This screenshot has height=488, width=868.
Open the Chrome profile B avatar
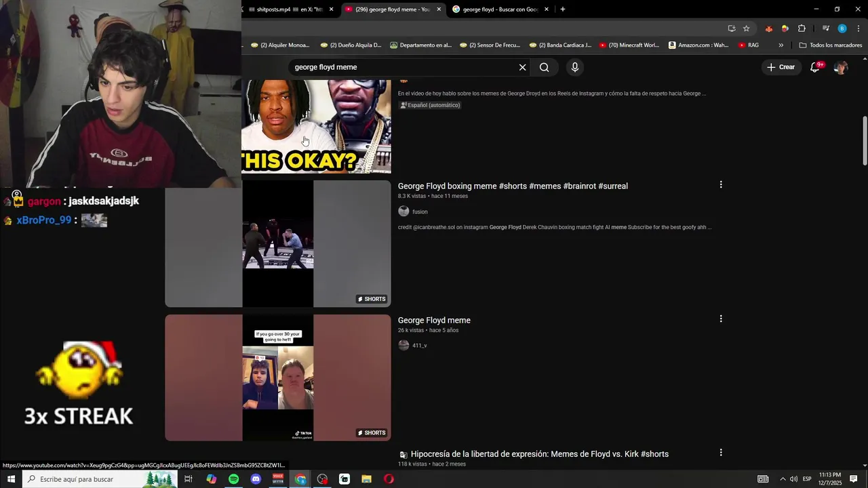(842, 28)
